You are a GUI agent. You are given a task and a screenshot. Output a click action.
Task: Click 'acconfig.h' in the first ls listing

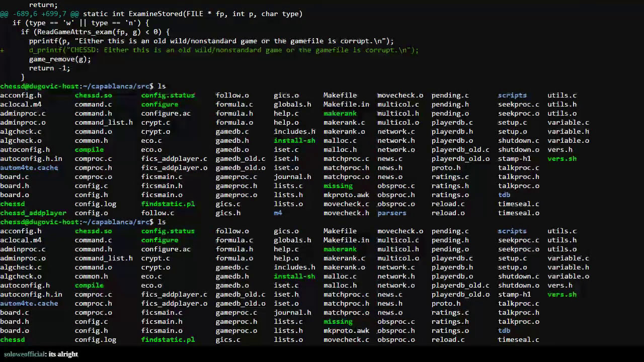point(21,95)
